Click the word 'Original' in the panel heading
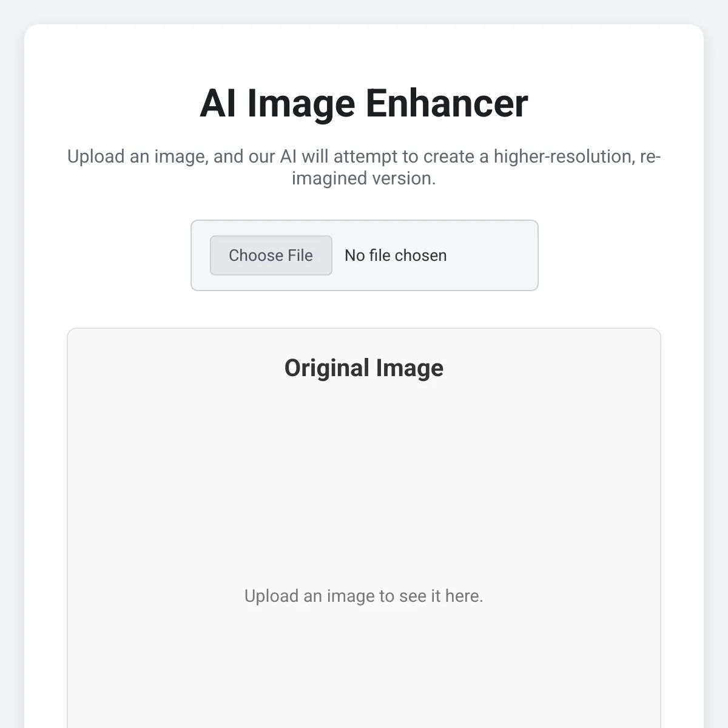Image resolution: width=728 pixels, height=728 pixels. tap(327, 368)
